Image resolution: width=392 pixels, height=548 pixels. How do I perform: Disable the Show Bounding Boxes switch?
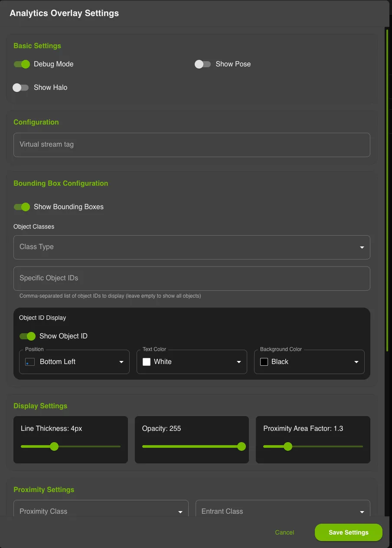22,207
